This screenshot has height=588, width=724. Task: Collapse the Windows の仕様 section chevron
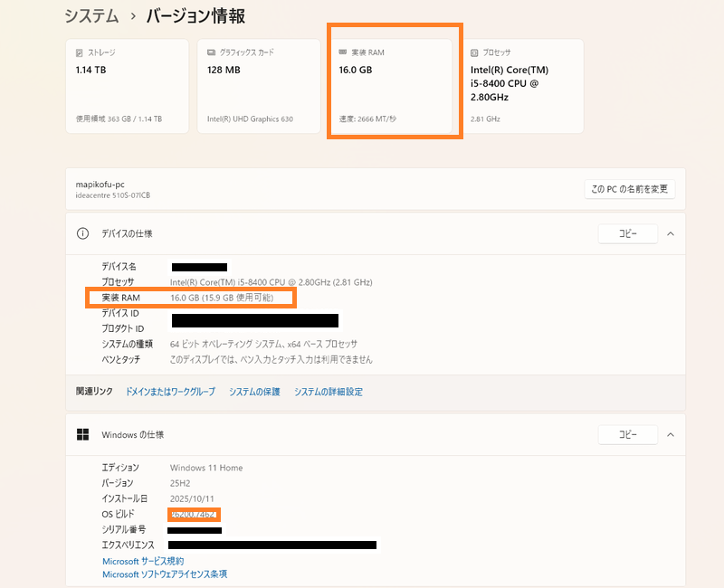click(671, 434)
